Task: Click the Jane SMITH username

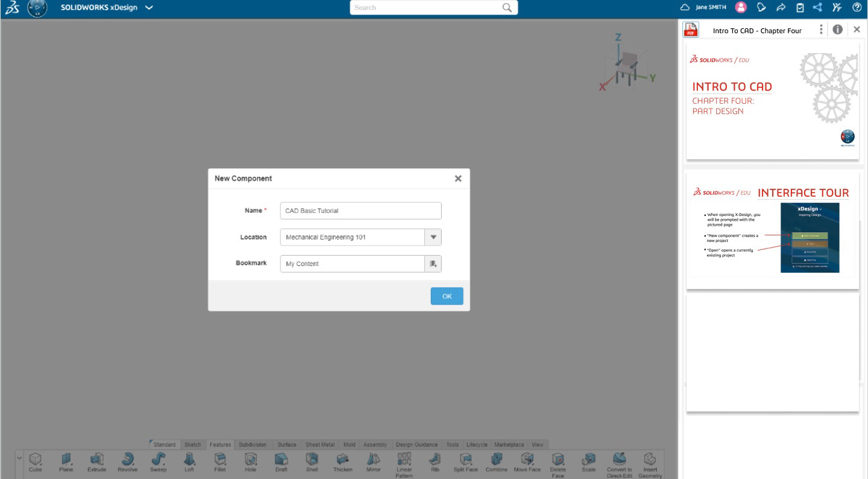Action: (x=711, y=8)
